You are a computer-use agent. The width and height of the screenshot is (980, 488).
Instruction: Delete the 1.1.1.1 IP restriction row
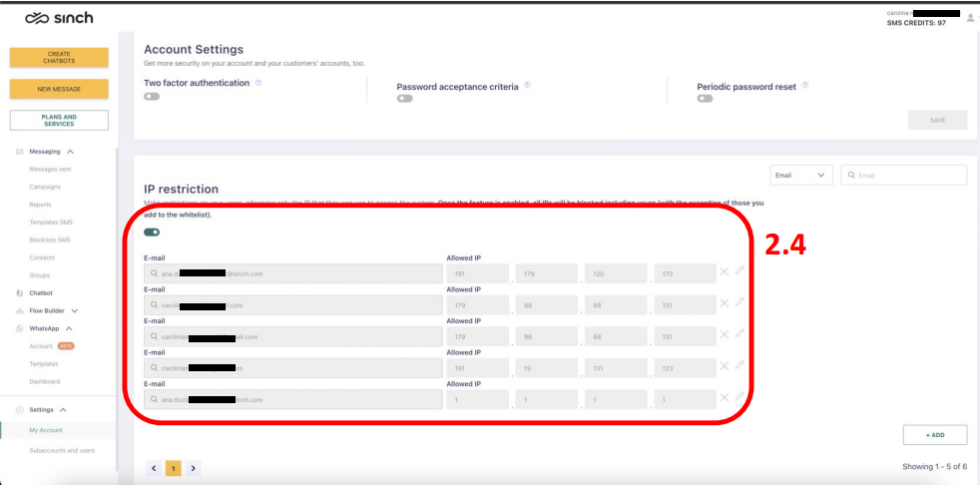tap(725, 398)
